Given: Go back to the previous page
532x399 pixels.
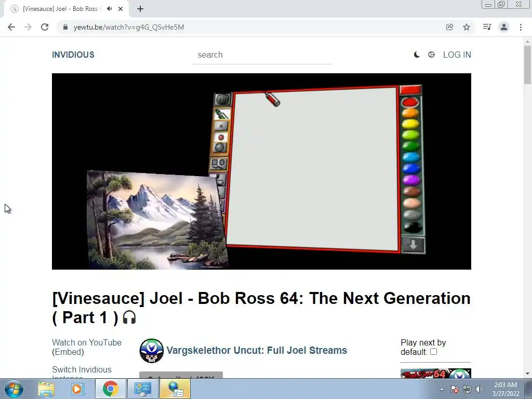Looking at the screenshot, I should pyautogui.click(x=11, y=27).
